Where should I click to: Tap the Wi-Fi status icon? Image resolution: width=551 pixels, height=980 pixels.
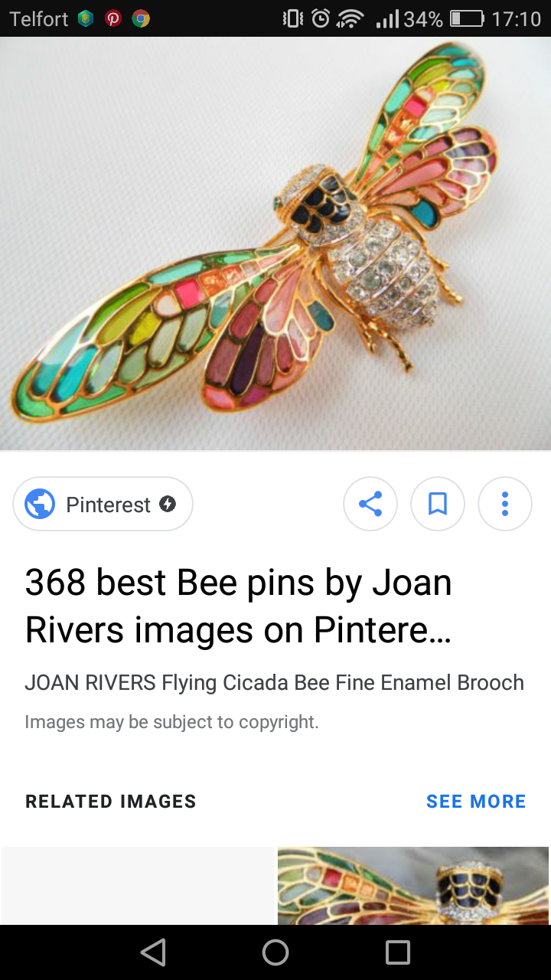[350, 18]
